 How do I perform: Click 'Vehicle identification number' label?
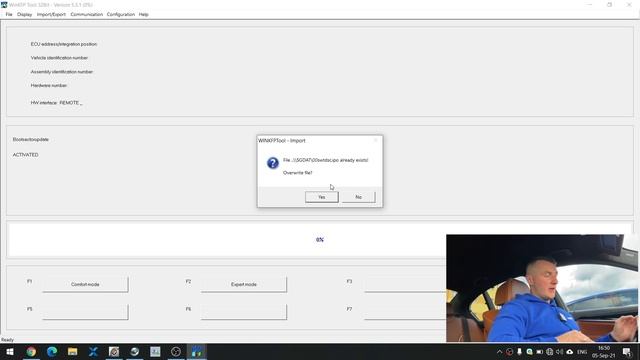[x=59, y=58]
